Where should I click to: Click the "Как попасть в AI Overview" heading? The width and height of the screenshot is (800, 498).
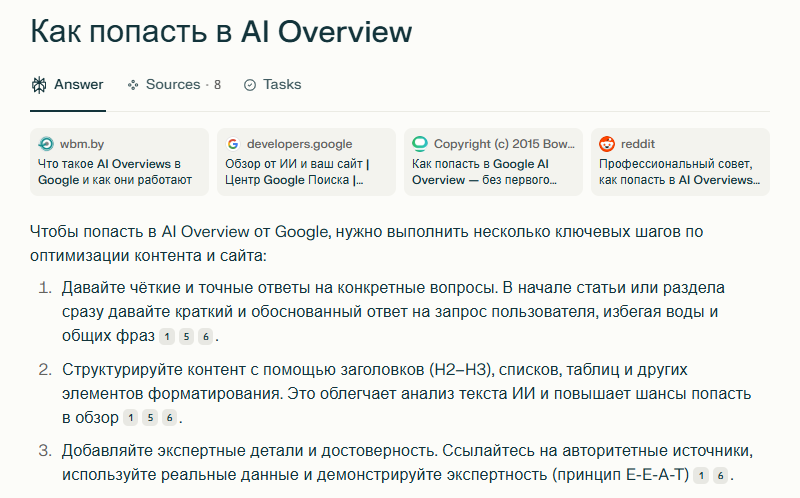[x=221, y=31]
